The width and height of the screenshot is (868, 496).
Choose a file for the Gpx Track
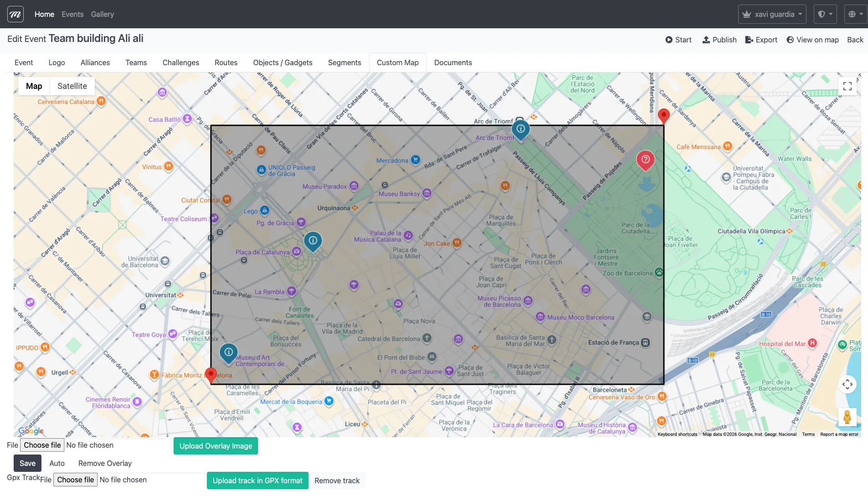tap(75, 480)
